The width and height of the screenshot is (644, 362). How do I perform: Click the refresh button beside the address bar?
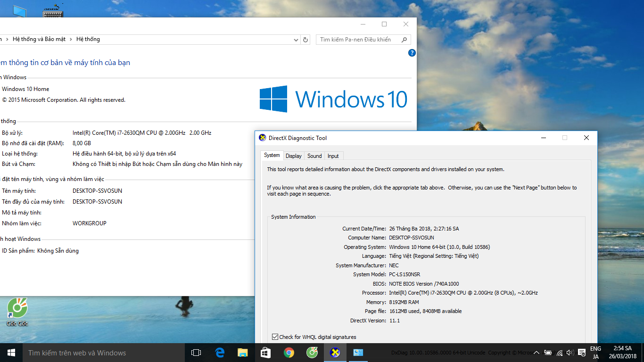pos(305,40)
